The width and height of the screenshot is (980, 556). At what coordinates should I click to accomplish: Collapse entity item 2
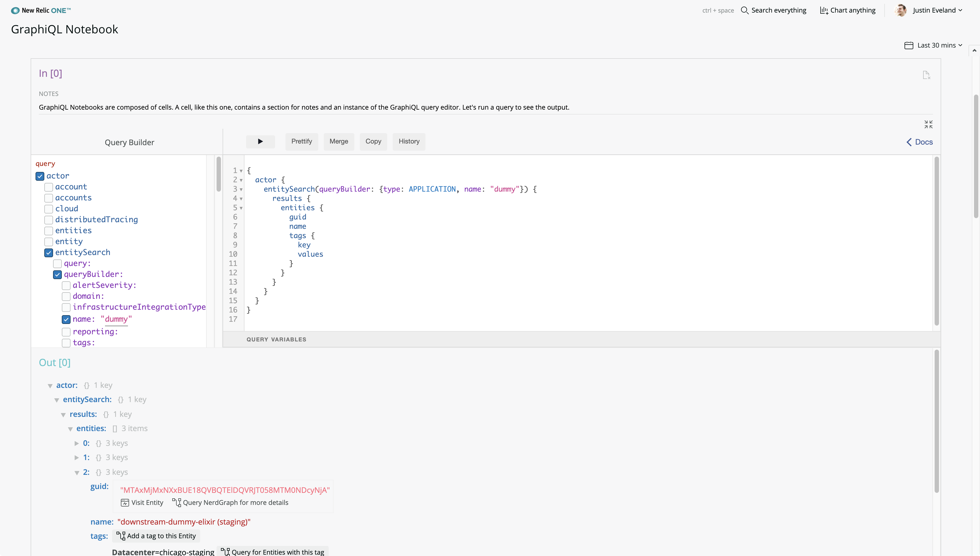[77, 473]
